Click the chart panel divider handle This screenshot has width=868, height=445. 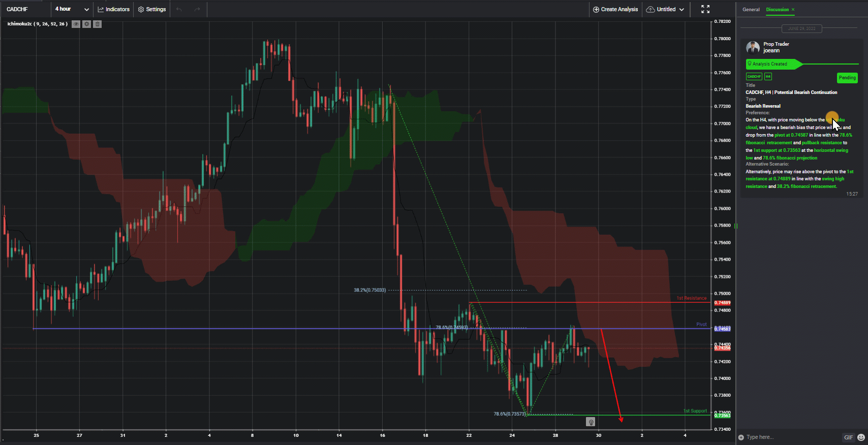point(736,226)
